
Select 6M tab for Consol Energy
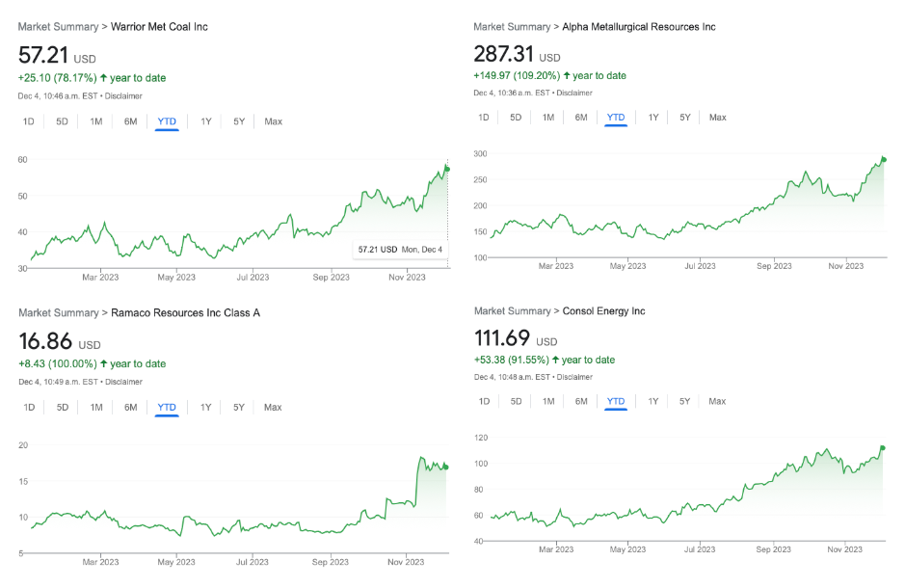point(581,401)
